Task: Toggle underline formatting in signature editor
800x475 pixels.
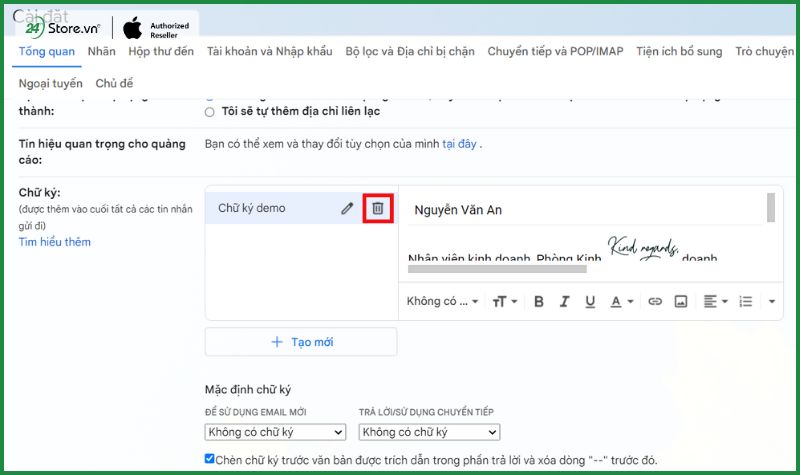Action: (x=590, y=302)
